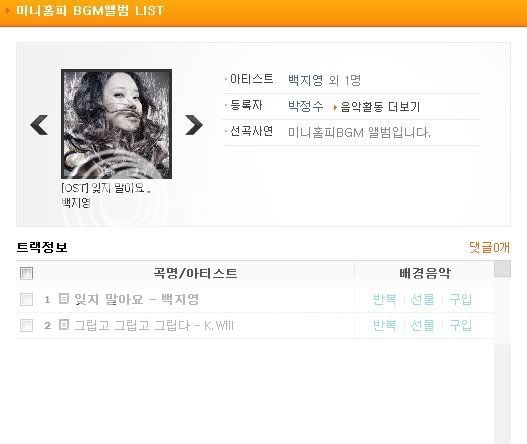
Task: Click 선물 to gift track 1
Action: pos(423,299)
